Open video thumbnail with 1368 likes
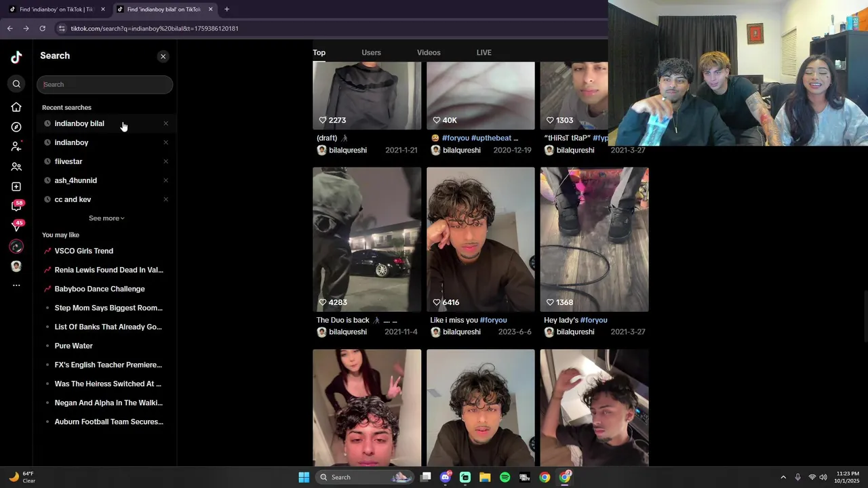Screen dimensions: 868x488 pyautogui.click(x=594, y=239)
